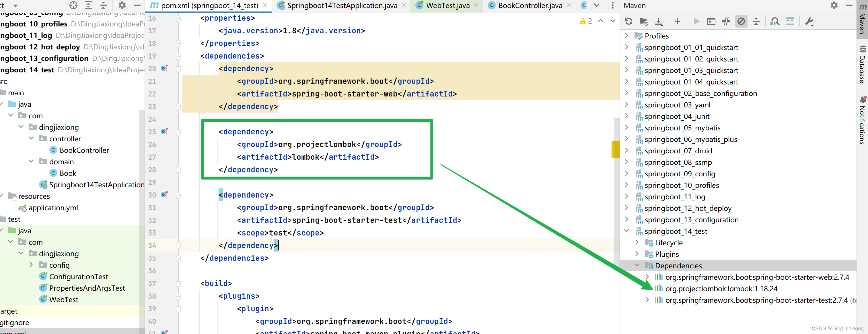Download sources and documentation icon

point(659,21)
